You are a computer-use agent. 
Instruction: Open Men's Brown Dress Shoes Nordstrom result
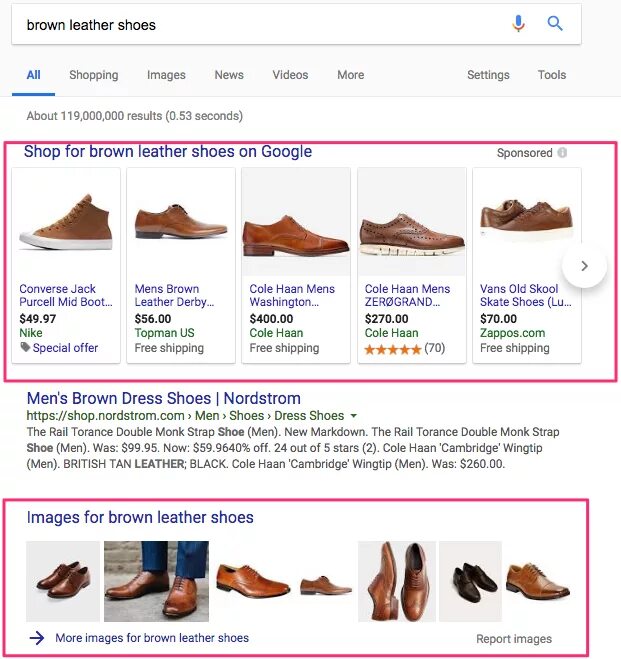(x=163, y=397)
